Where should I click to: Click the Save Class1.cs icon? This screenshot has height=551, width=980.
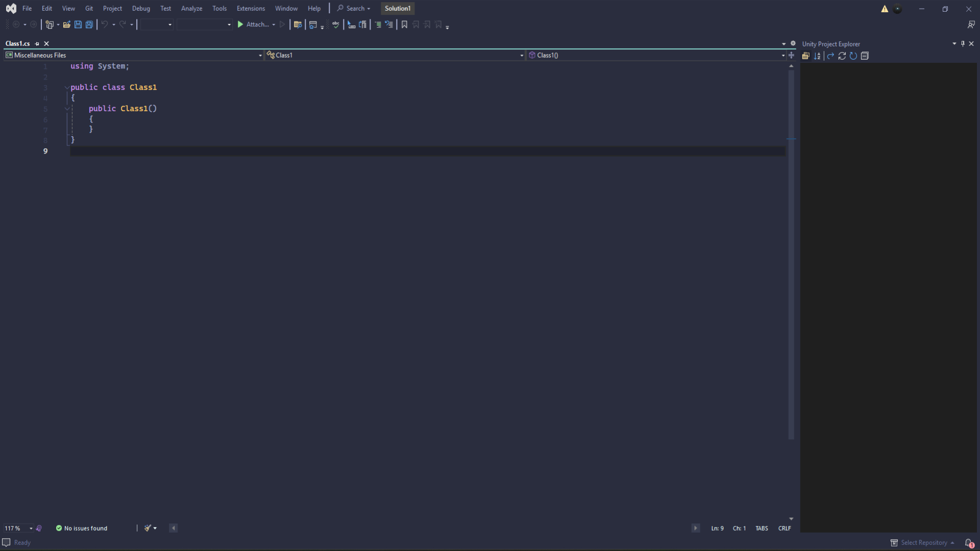[x=78, y=24]
